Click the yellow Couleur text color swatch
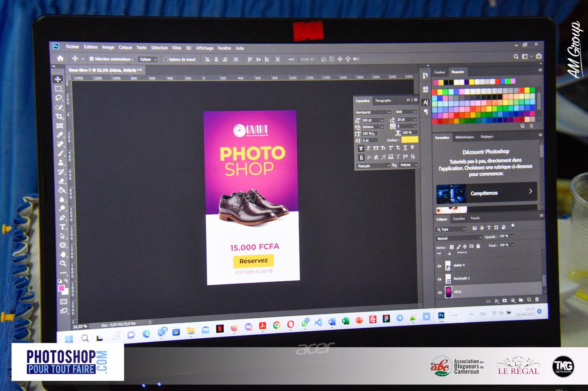Screen dimensions: 588x391 410,140
